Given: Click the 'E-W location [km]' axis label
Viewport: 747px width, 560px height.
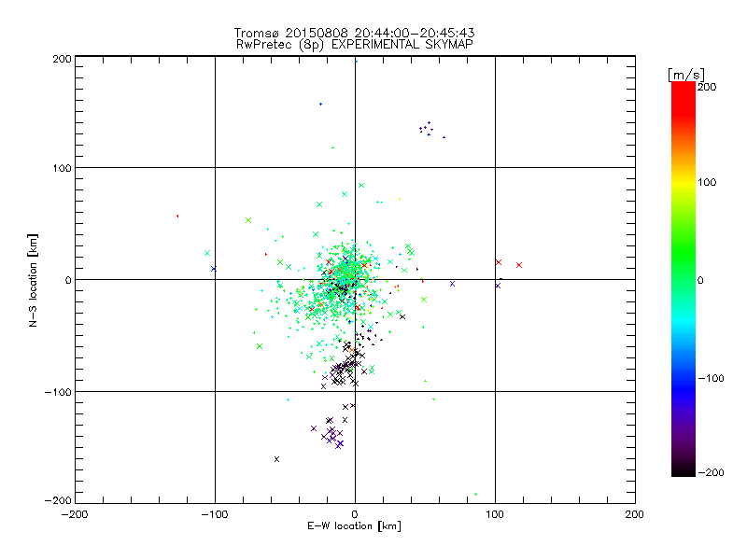Looking at the screenshot, I should [x=354, y=526].
